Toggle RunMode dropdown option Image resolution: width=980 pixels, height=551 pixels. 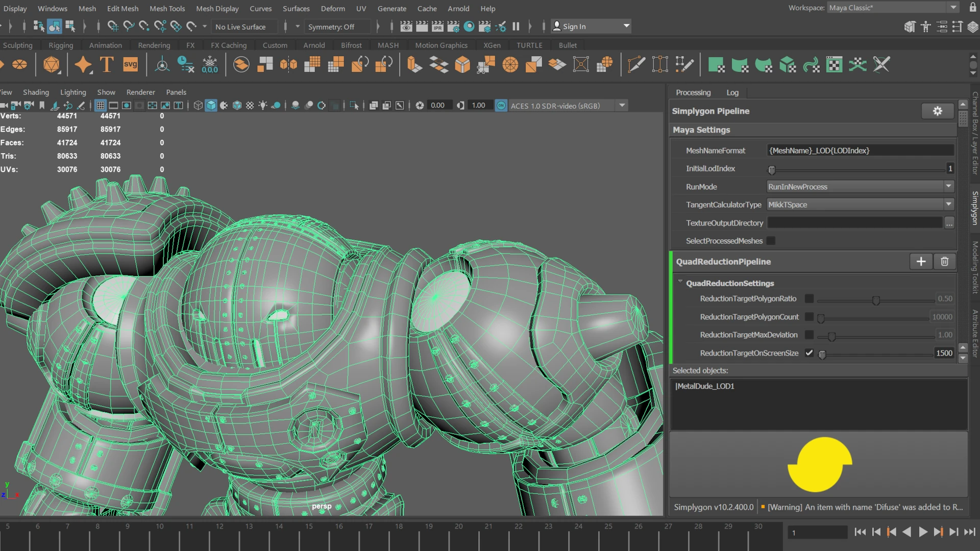click(x=950, y=186)
